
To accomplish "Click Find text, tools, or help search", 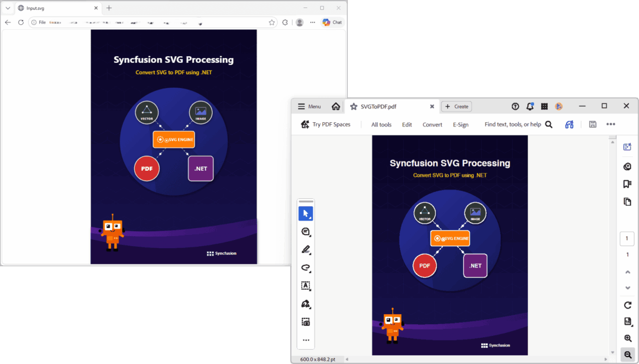I will click(519, 124).
